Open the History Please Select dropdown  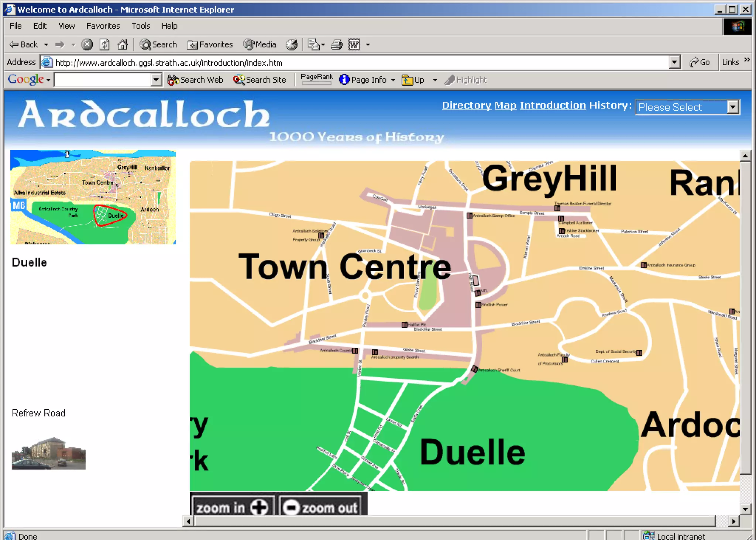(x=732, y=107)
